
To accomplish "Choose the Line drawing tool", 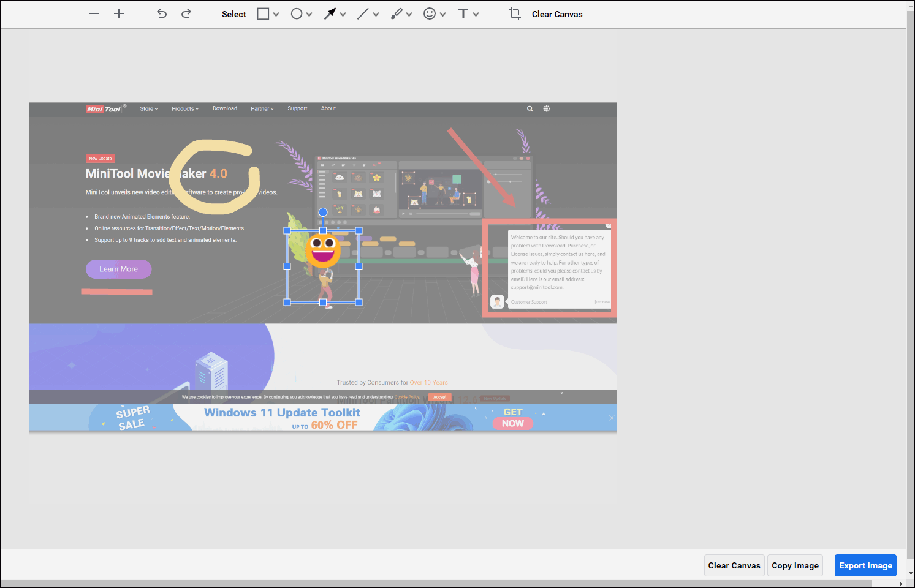I will coord(364,13).
